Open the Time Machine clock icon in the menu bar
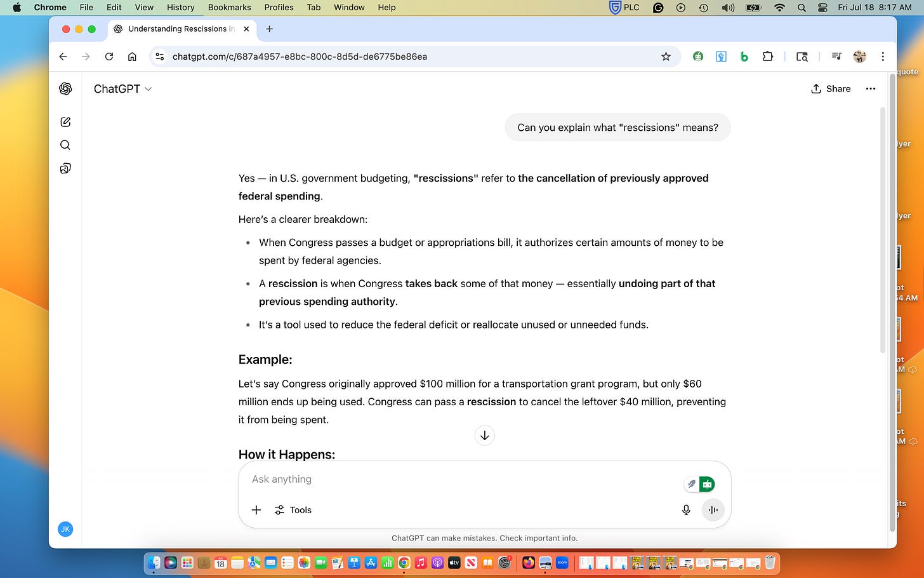Image resolution: width=924 pixels, height=578 pixels. point(704,8)
